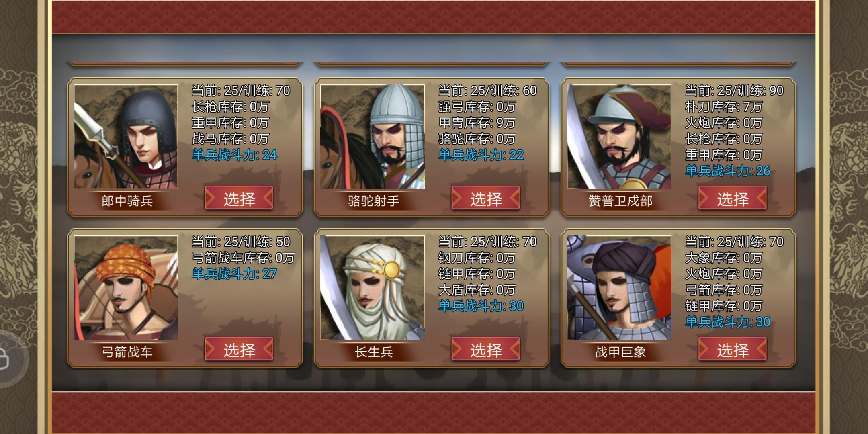Viewport: 868px width, 434px height.
Task: Open the lock icon at left edge
Action: (3, 358)
